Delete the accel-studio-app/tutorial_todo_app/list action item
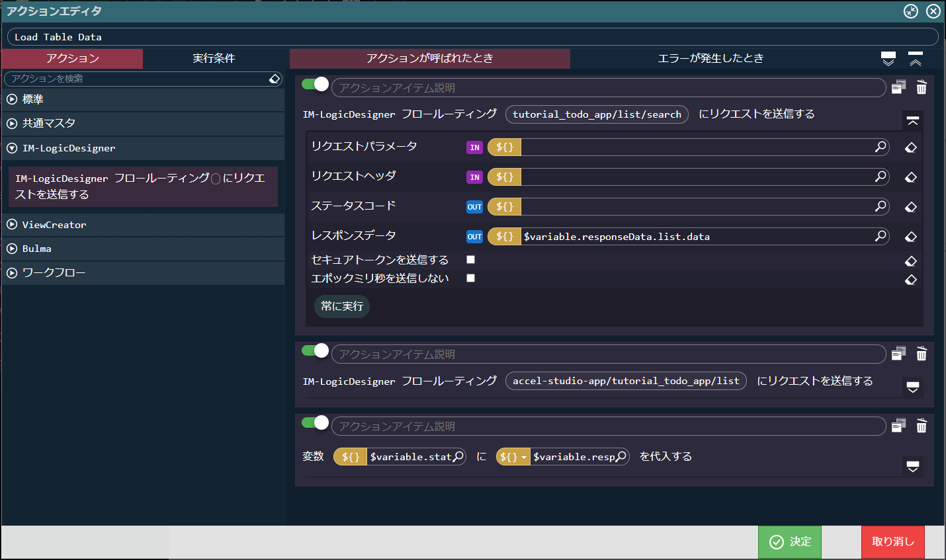946x560 pixels. pos(922,354)
